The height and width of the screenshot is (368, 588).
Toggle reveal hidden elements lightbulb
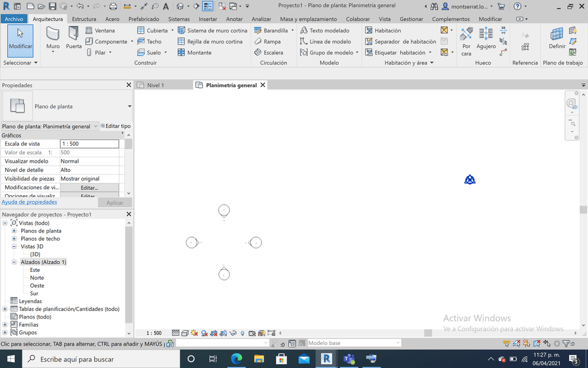(243, 333)
